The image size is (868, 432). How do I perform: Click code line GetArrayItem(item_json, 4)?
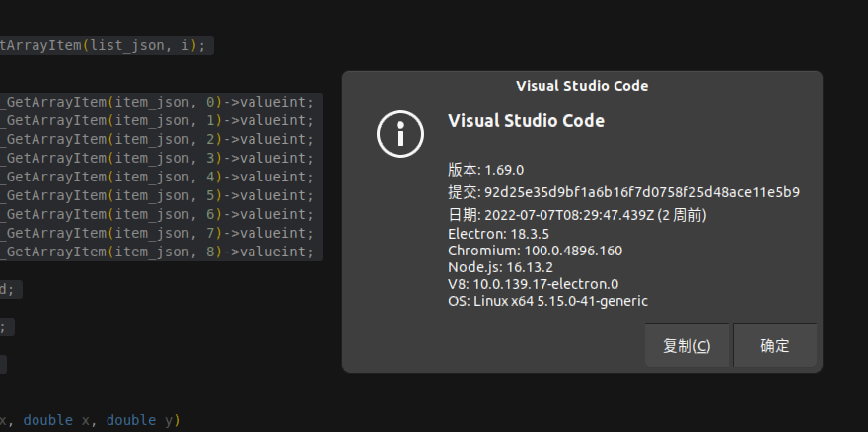157,177
